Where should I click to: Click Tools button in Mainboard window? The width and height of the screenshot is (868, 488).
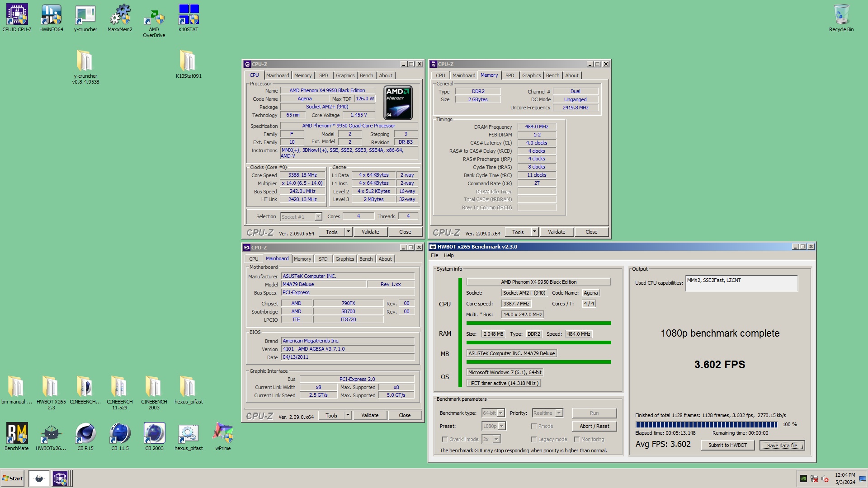click(x=331, y=415)
